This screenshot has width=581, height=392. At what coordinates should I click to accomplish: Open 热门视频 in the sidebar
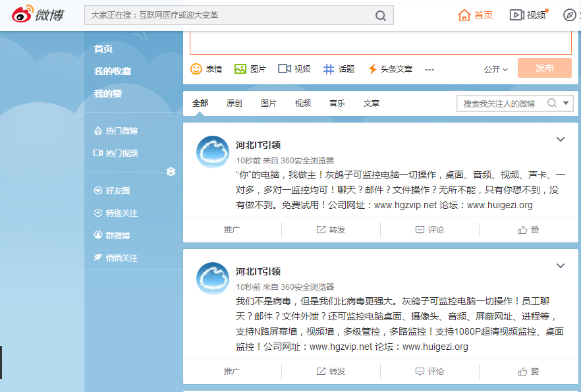click(x=116, y=153)
